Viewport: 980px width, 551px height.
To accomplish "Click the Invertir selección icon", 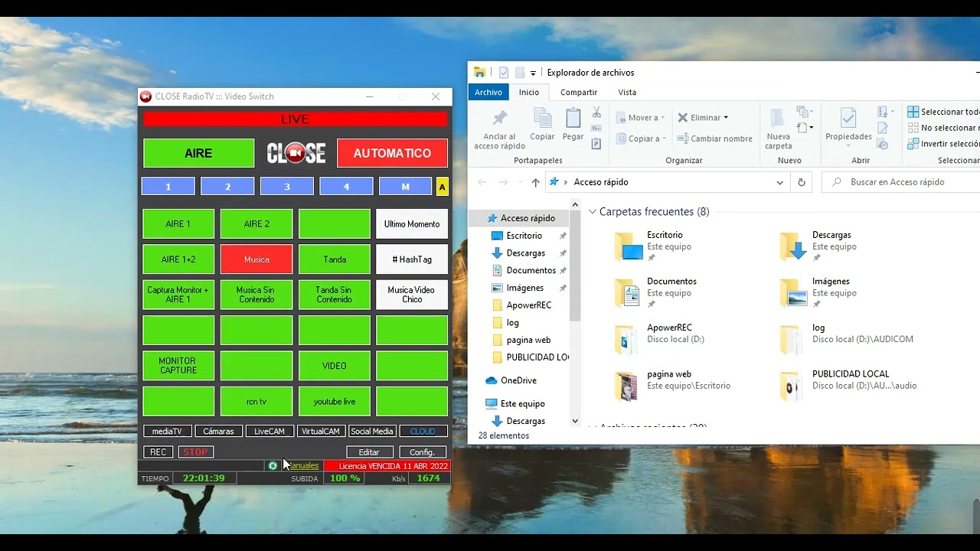I will coord(913,144).
